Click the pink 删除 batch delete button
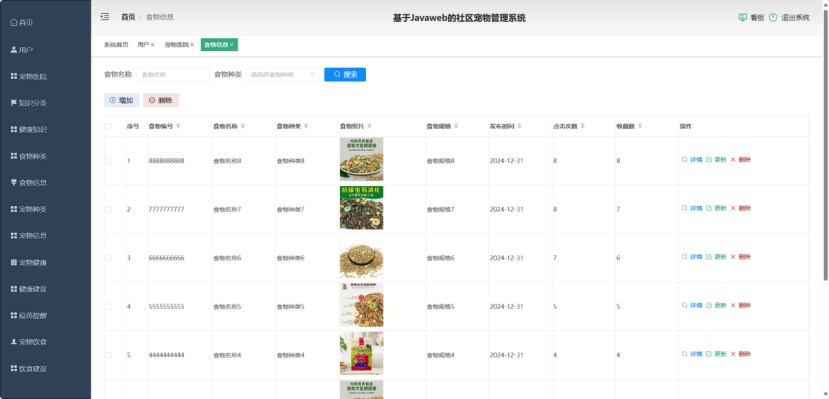 (161, 100)
